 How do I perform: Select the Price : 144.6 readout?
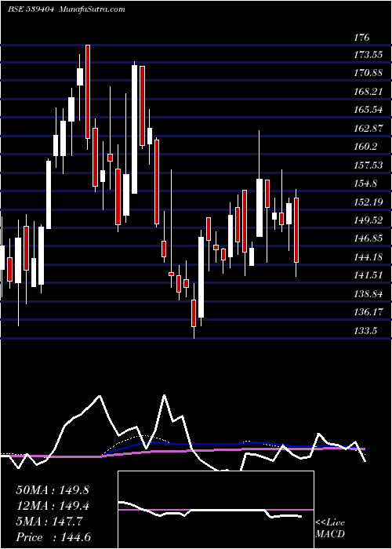[53, 537]
